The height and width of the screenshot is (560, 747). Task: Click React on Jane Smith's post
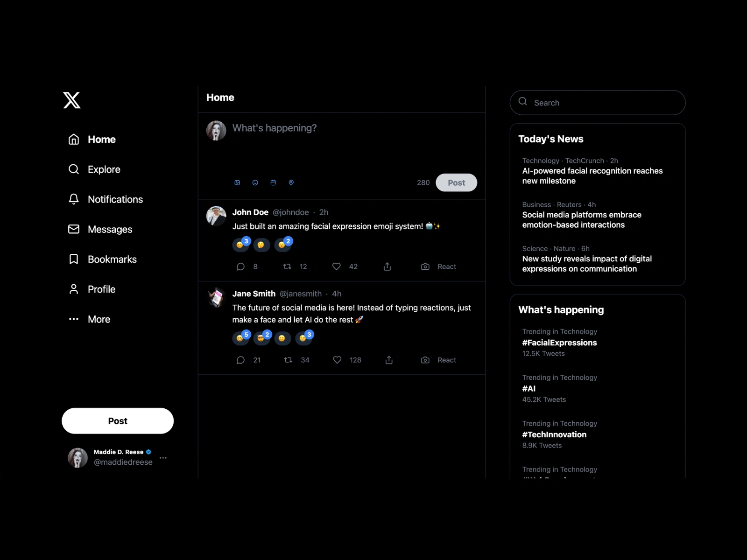click(438, 360)
